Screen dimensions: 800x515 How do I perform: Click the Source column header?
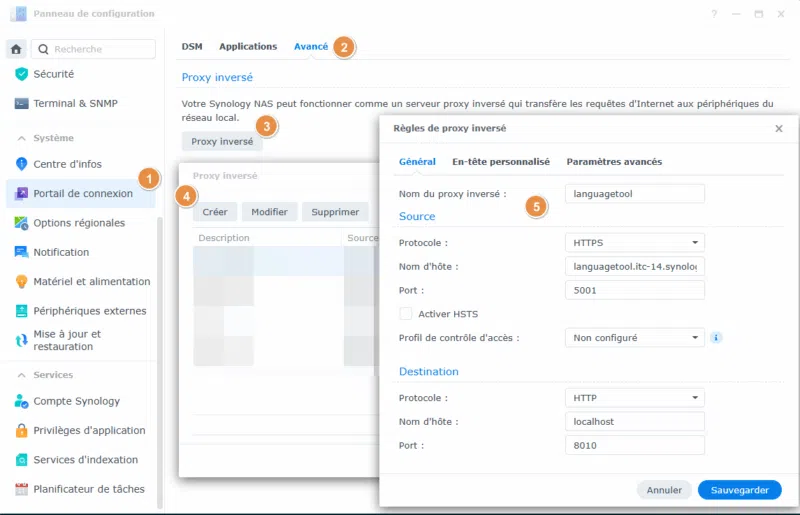coord(362,238)
